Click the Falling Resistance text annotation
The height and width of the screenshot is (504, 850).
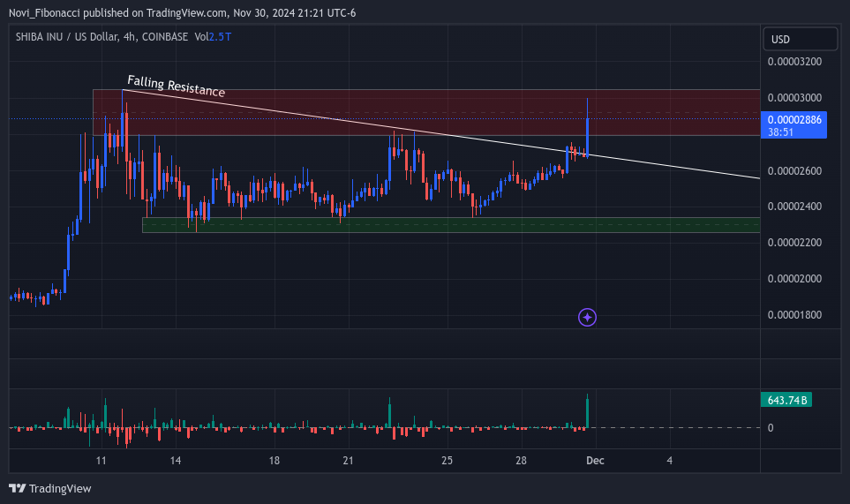(177, 87)
